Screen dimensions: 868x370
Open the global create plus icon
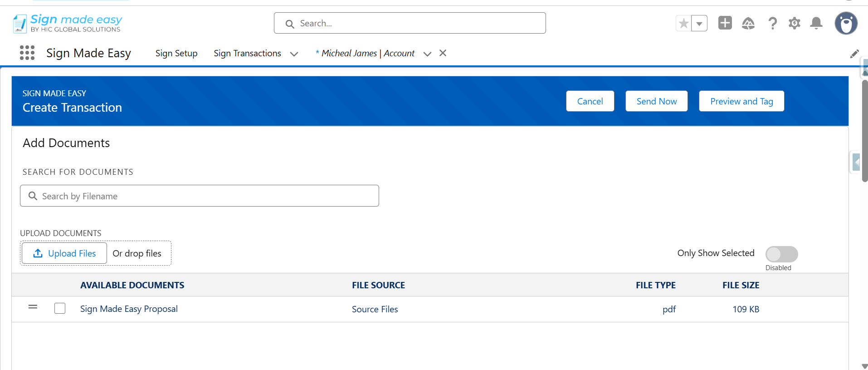click(x=725, y=23)
